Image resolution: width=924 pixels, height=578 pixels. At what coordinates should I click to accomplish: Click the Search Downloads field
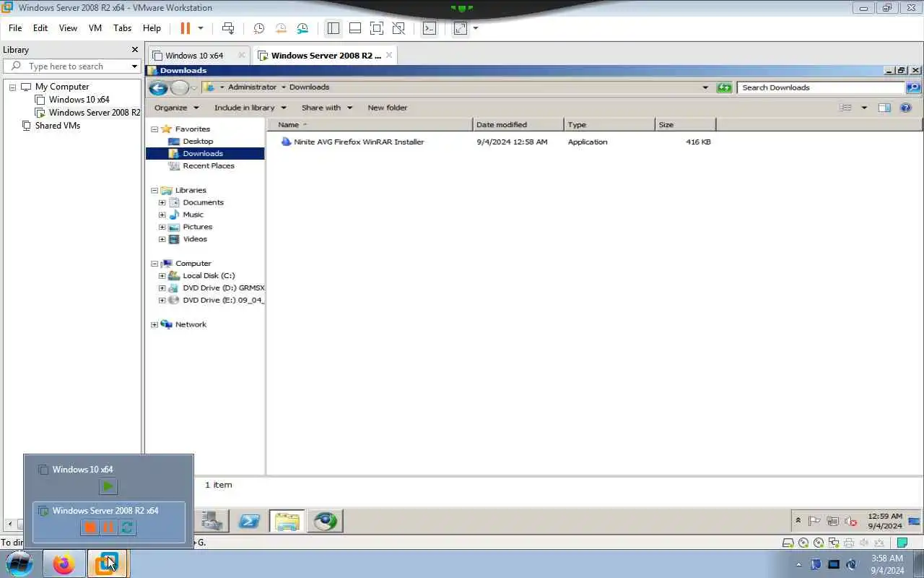(821, 87)
